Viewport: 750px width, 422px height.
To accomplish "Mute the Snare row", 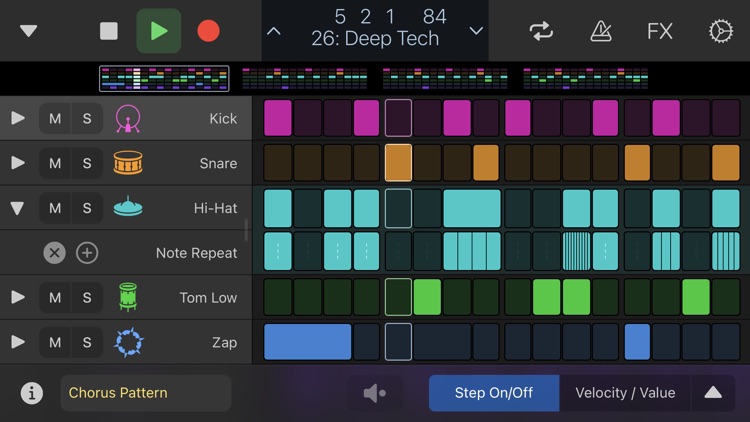I will click(55, 163).
